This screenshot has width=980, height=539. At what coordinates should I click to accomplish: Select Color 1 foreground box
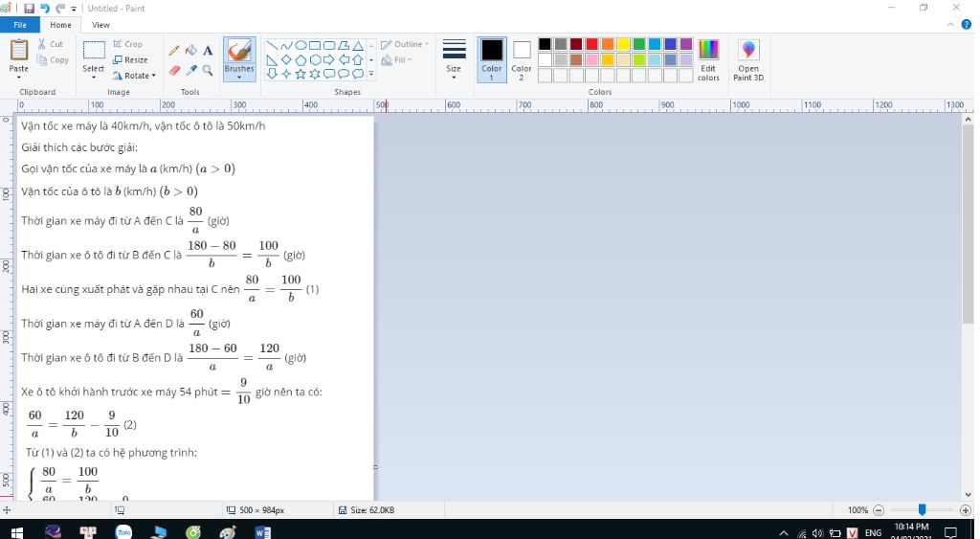point(492,60)
